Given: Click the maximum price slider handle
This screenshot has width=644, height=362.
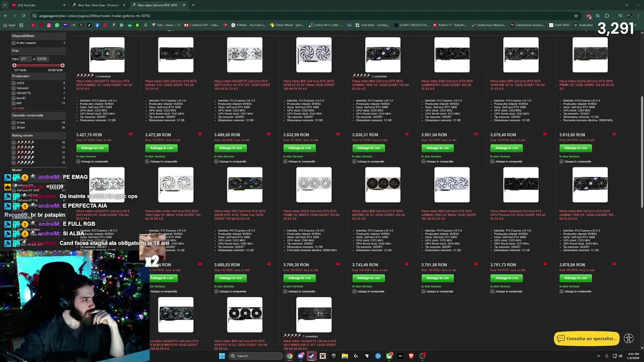Looking at the screenshot, I should point(62,65).
